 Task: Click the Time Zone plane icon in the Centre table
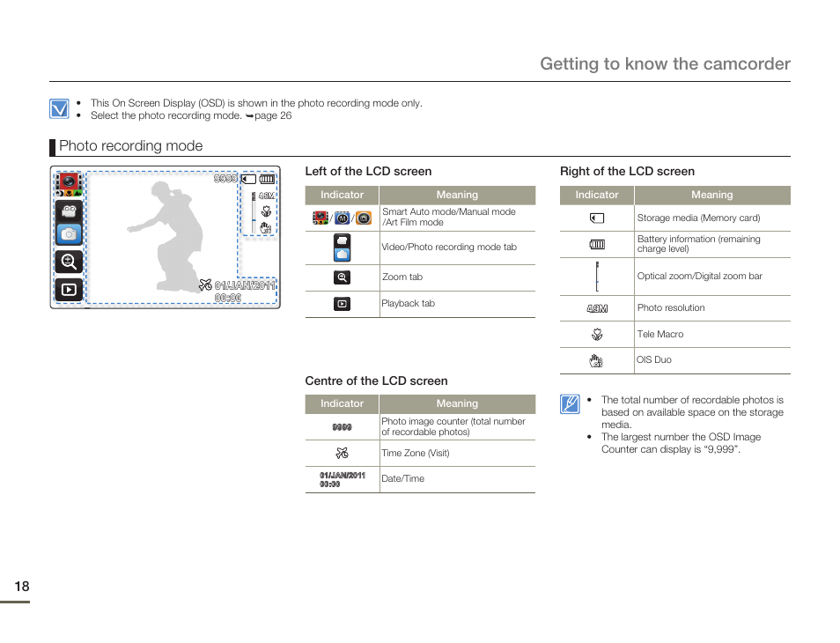click(342, 454)
